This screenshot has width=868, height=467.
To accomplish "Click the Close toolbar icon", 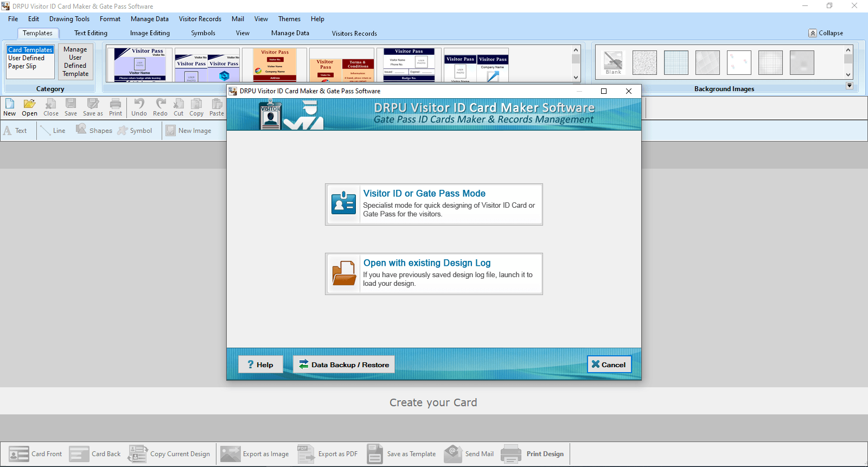I will click(x=50, y=107).
